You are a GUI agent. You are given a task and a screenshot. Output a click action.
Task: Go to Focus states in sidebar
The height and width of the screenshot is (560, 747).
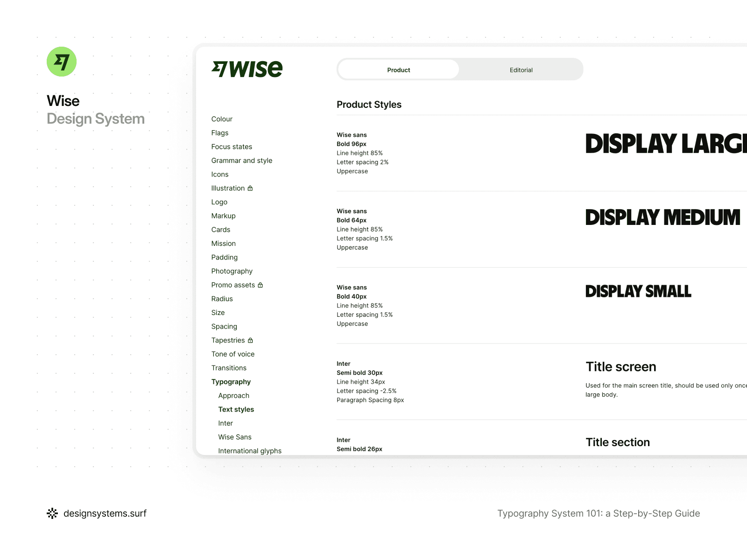(x=232, y=147)
